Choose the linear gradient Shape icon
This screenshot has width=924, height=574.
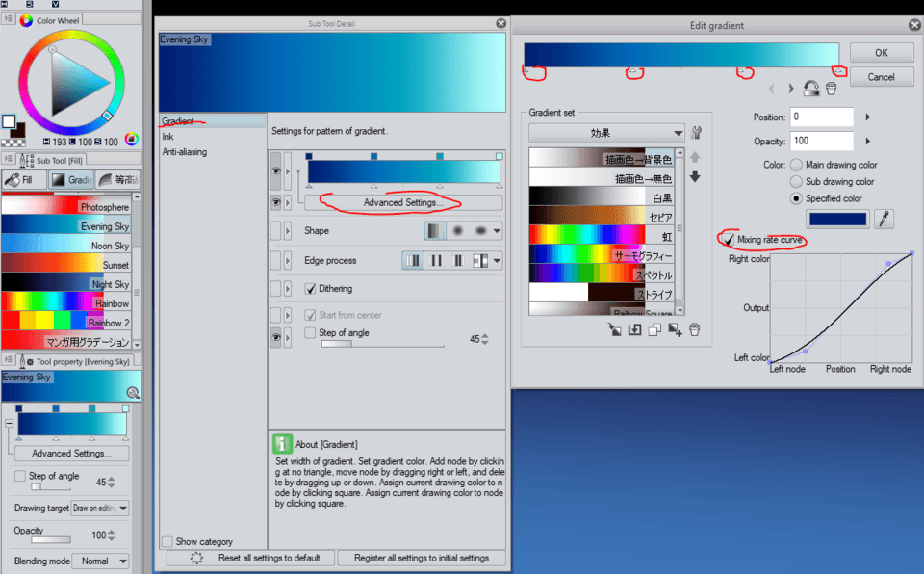[x=434, y=231]
